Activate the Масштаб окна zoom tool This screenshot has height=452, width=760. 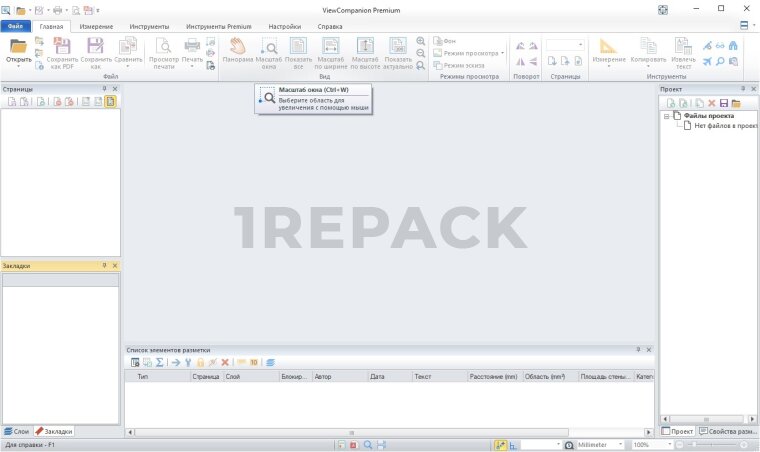click(x=269, y=46)
